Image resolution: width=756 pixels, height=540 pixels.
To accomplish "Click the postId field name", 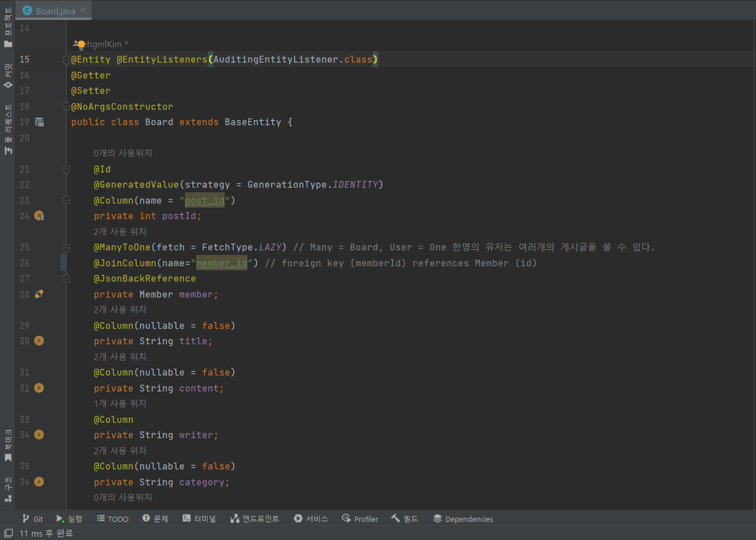I will (x=179, y=216).
